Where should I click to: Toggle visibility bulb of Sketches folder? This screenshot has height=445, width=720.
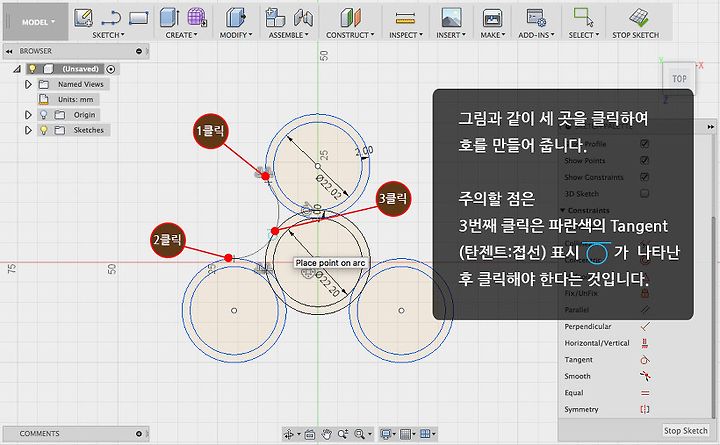click(44, 130)
